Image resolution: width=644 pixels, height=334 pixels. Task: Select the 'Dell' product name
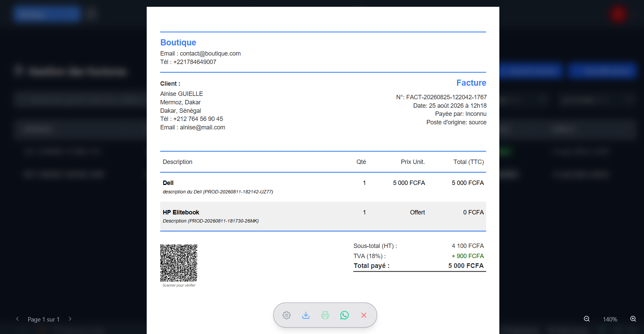[x=168, y=183]
